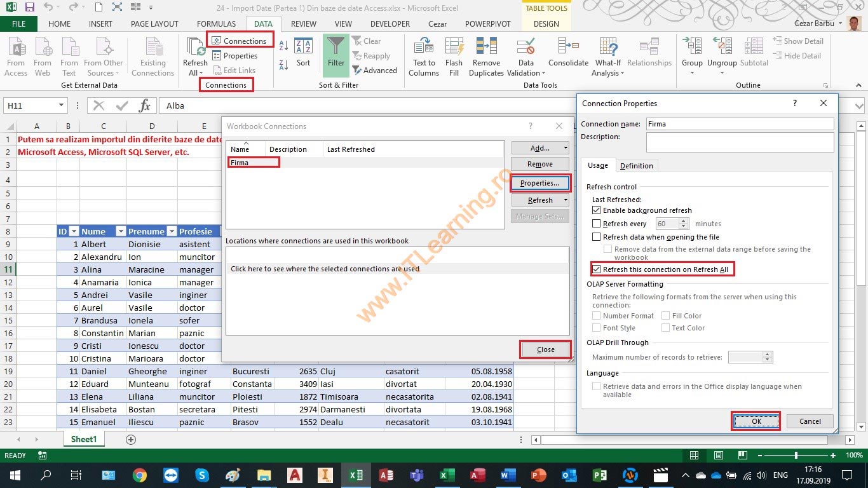Image resolution: width=868 pixels, height=488 pixels.
Task: Open the Definition tab in Connection Properties
Action: 636,166
